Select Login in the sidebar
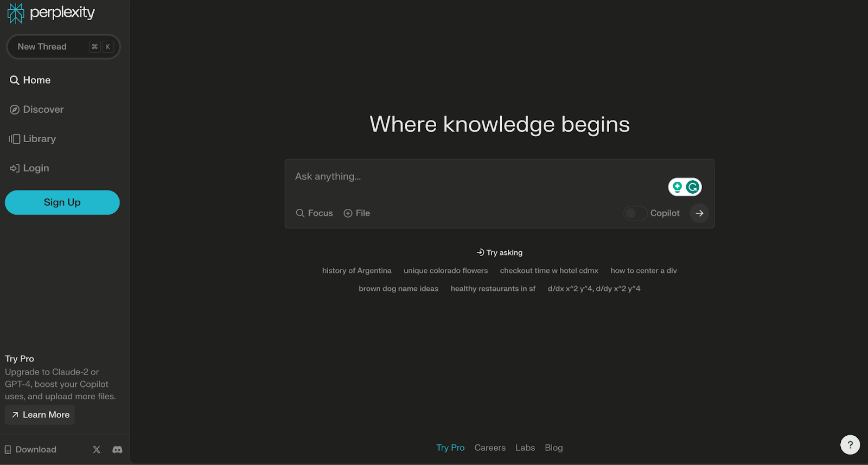 tap(29, 168)
